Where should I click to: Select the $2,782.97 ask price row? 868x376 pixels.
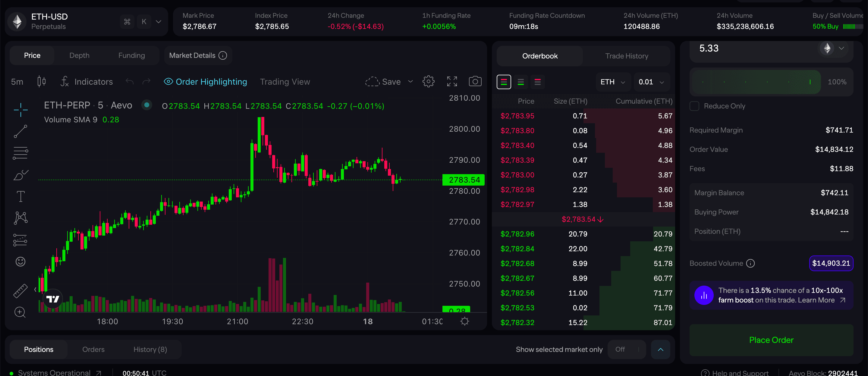click(x=583, y=205)
